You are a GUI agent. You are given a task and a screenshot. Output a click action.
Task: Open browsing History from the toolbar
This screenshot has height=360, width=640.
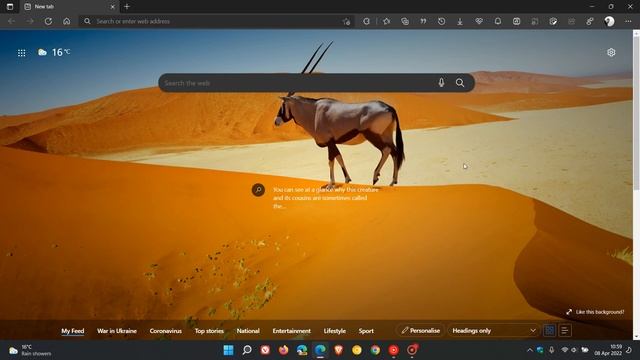point(442,21)
